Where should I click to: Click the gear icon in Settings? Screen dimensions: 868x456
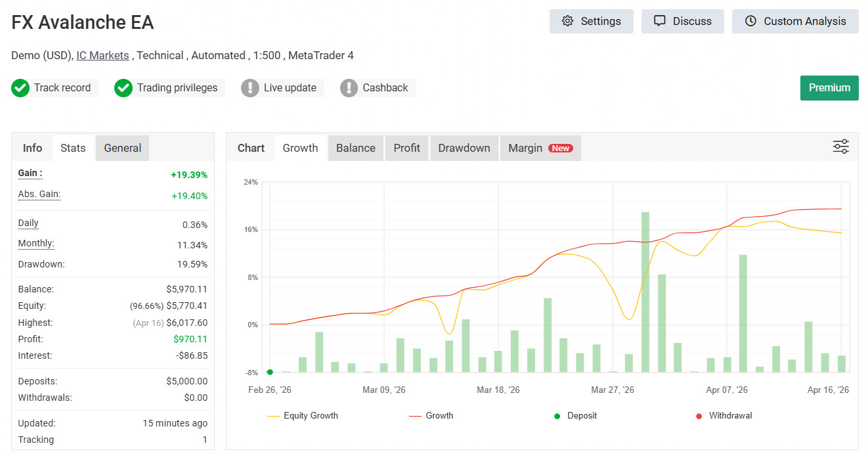click(568, 21)
